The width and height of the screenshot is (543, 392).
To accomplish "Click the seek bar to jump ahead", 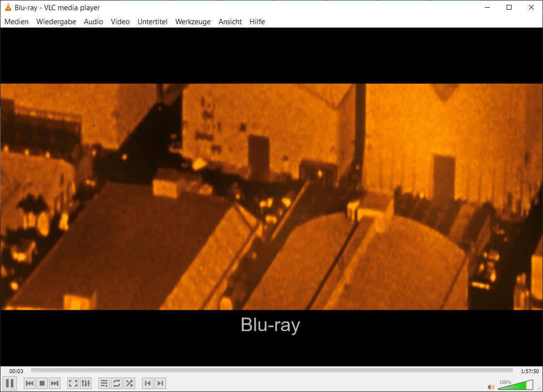I will (x=271, y=371).
